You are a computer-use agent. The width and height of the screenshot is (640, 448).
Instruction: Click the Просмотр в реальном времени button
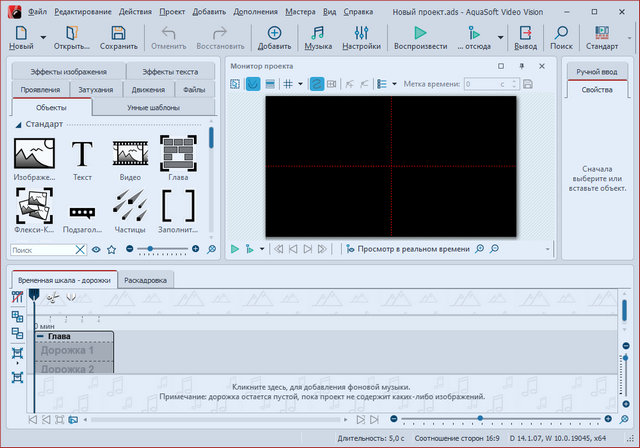click(x=410, y=249)
